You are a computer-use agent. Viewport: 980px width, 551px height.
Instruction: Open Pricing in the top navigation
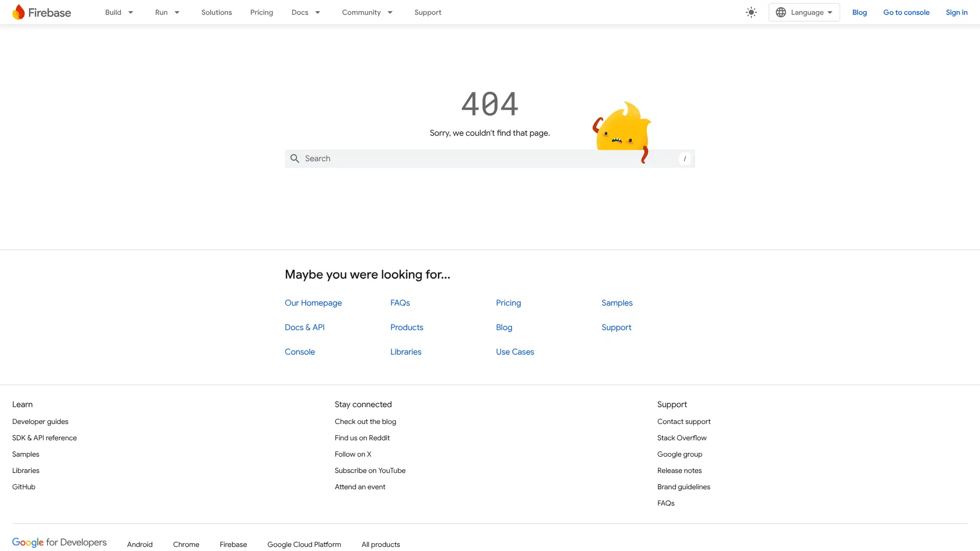[x=261, y=12]
